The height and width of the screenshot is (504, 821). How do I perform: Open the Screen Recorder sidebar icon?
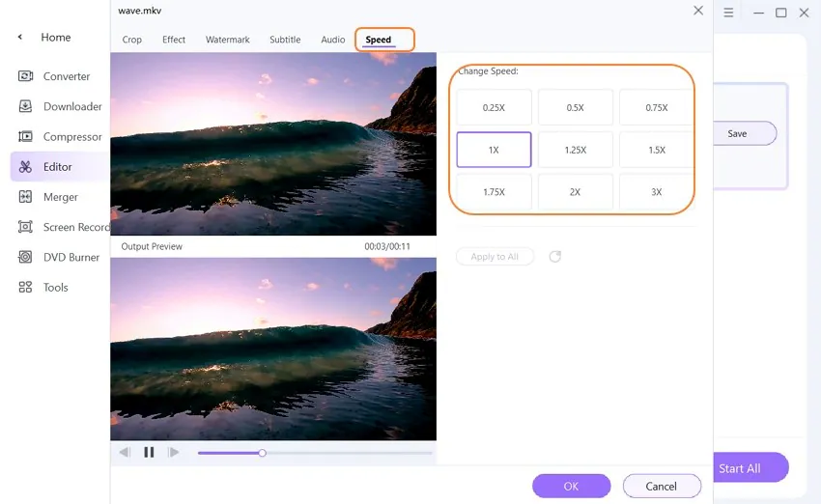(25, 227)
